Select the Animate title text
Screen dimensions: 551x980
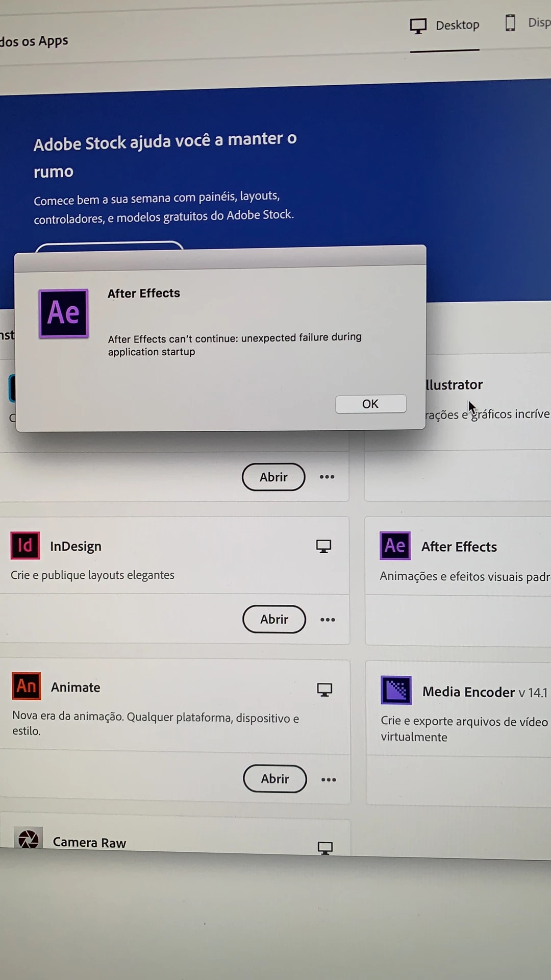(76, 688)
